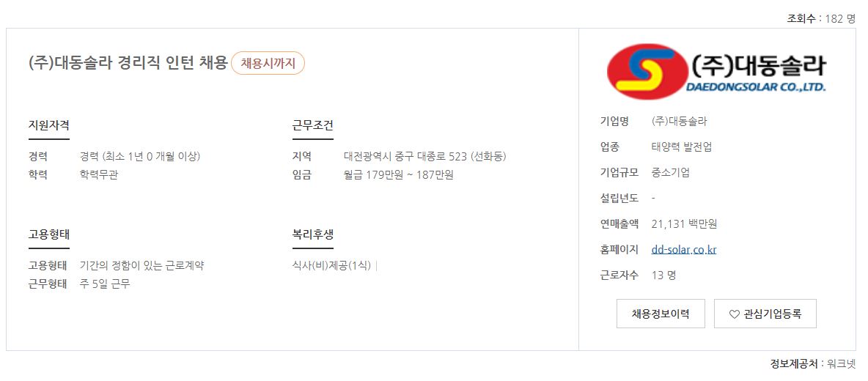Select the 지원자격 section heading
The image size is (868, 381).
pyautogui.click(x=48, y=125)
